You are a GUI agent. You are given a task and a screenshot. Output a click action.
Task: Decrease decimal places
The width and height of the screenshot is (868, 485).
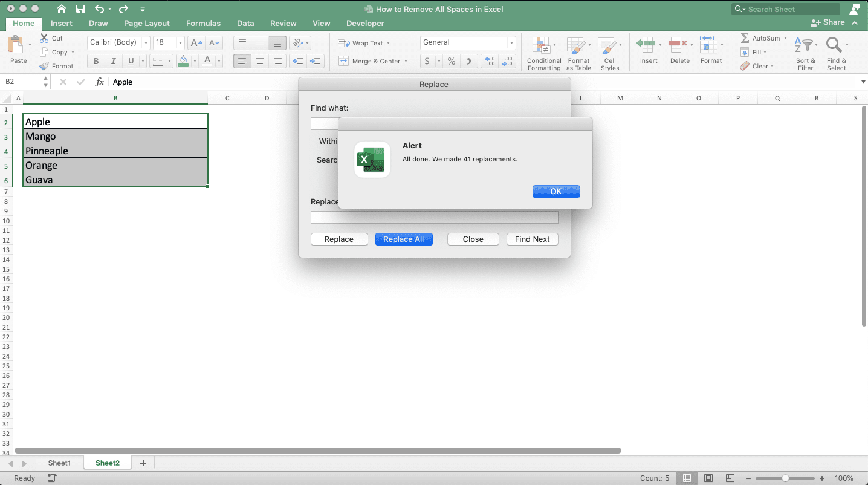508,61
